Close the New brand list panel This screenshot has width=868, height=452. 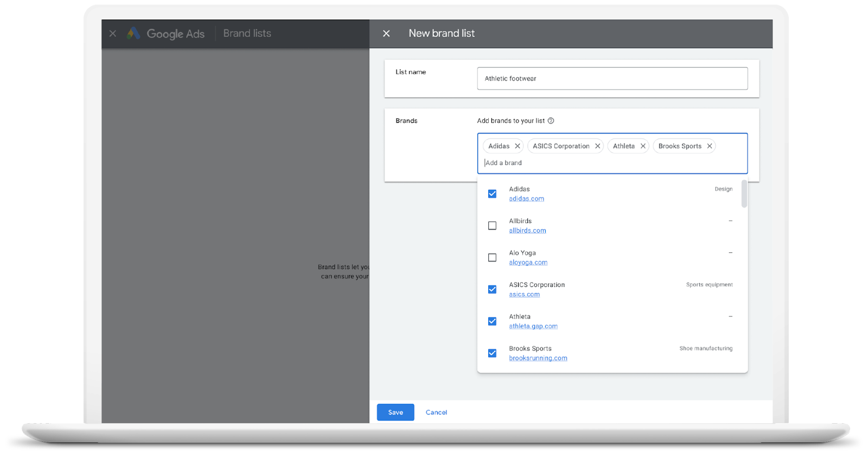click(386, 34)
